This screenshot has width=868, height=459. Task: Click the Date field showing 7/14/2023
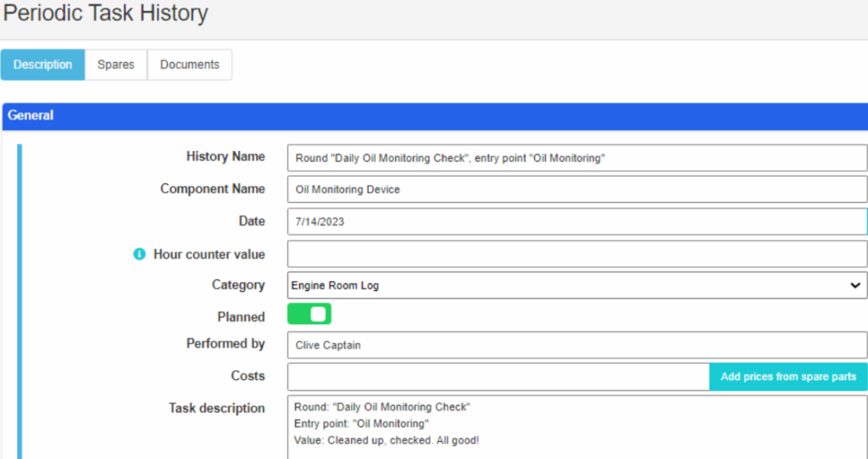coord(577,221)
